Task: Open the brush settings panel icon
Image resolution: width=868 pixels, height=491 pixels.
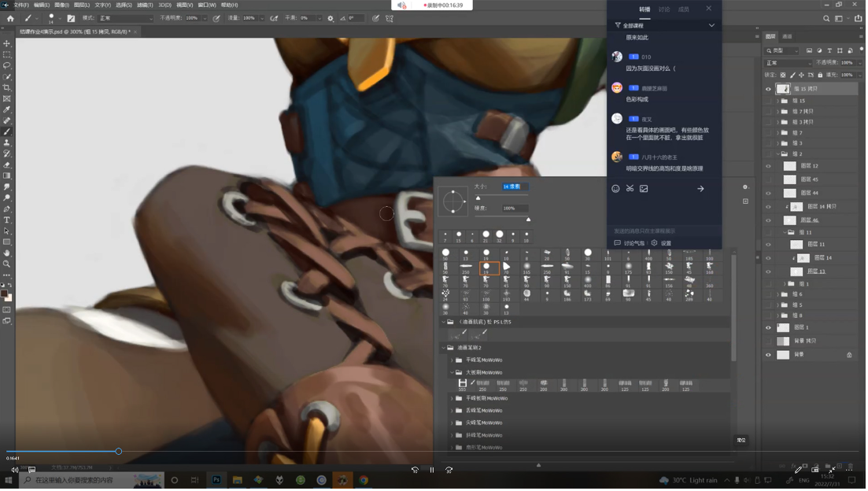Action: tap(71, 18)
